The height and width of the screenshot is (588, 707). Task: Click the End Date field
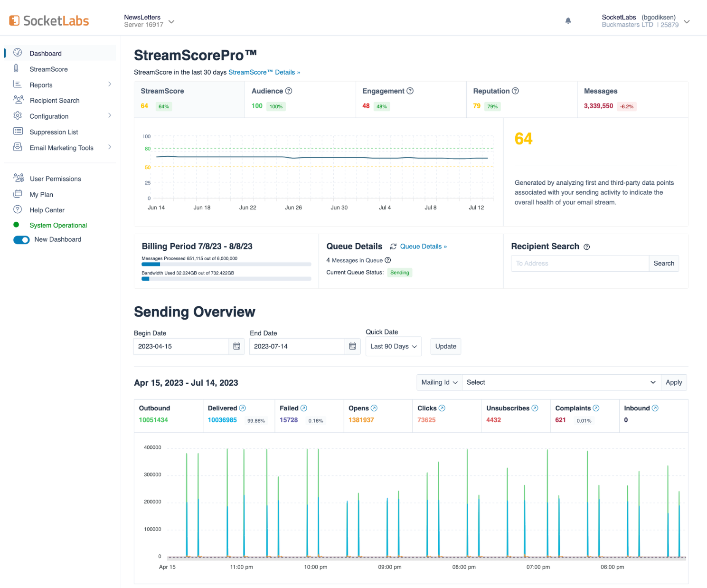click(x=297, y=346)
